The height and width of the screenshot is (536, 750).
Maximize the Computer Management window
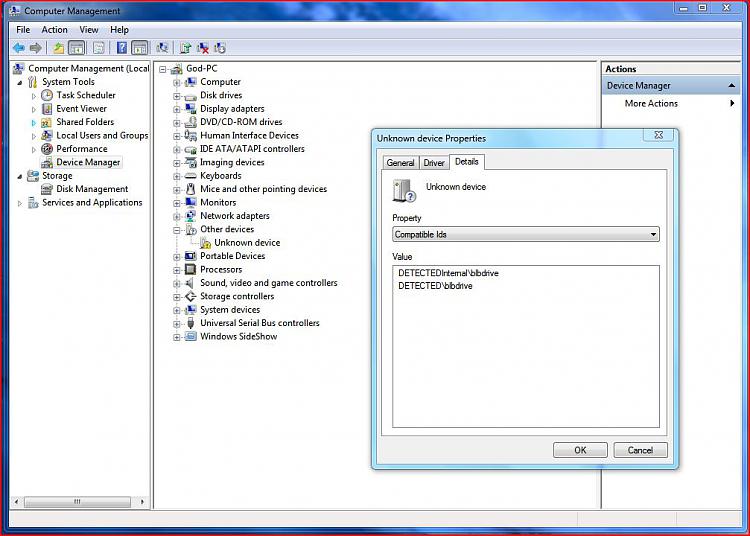[x=703, y=8]
